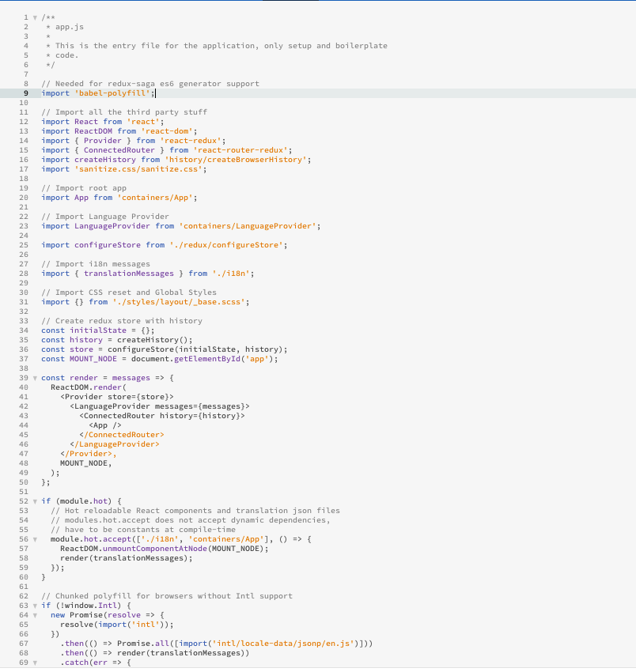The width and height of the screenshot is (636, 672).
Task: Click line number 9 in the gutter
Action: pos(25,93)
